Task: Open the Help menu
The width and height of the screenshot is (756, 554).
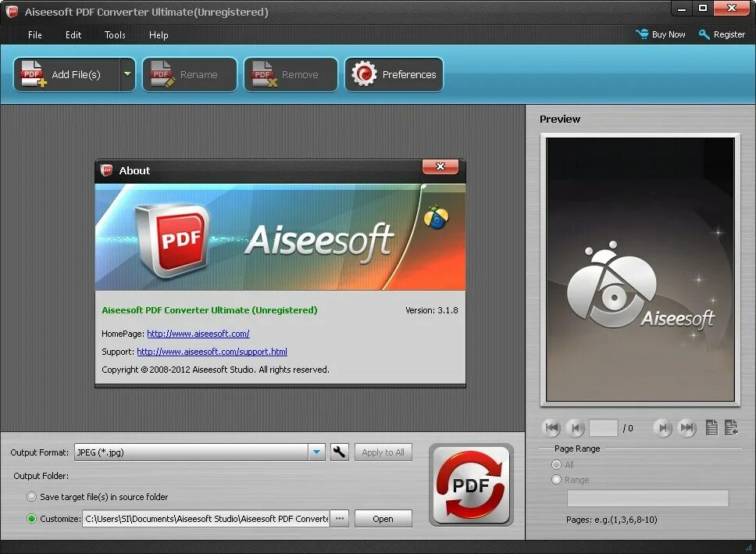Action: coord(159,34)
